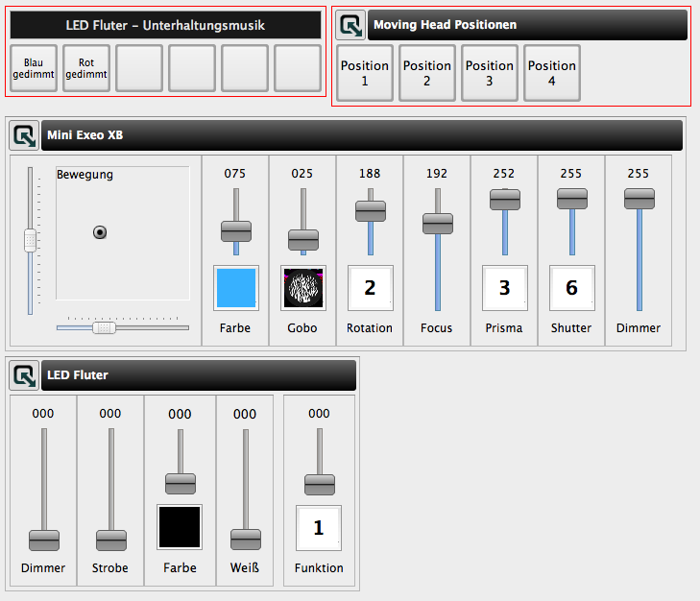Viewport: 700px width, 601px height.
Task: Click the Focus value 192
Action: click(x=437, y=173)
